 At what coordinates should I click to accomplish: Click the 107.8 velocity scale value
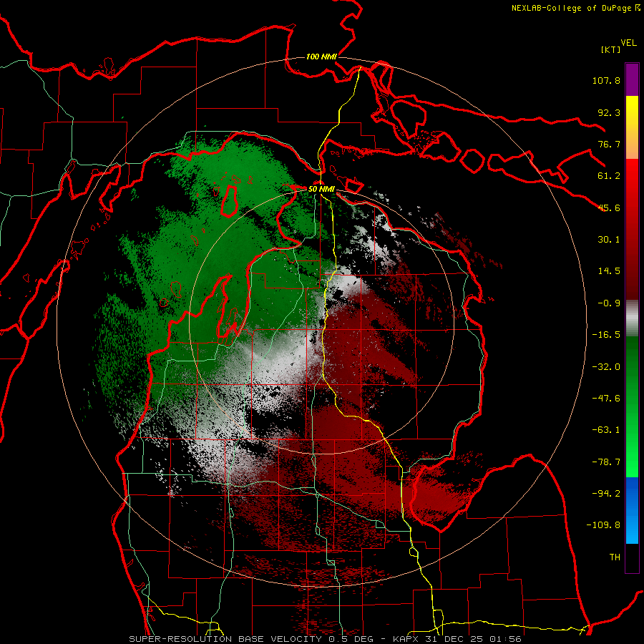tap(606, 80)
